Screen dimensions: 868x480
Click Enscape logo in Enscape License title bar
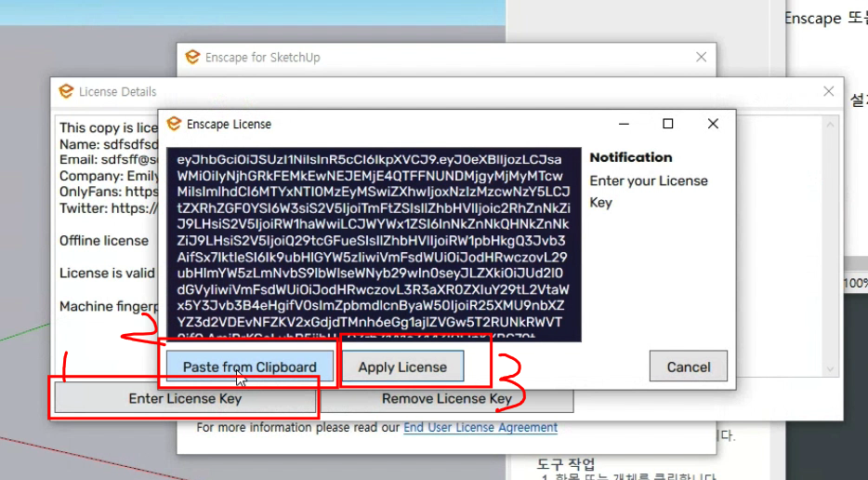tap(174, 124)
